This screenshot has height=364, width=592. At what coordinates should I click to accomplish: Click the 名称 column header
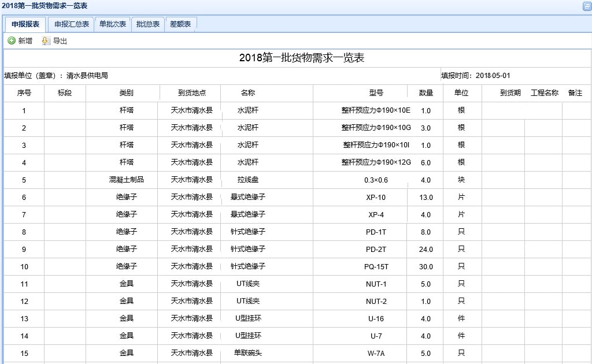pyautogui.click(x=247, y=93)
